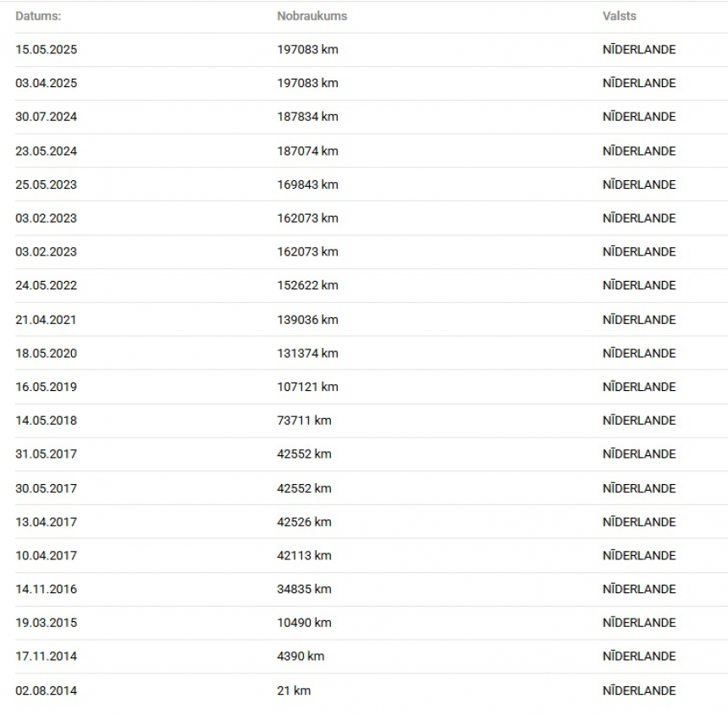Select the 03.04.2025 date cell
The height and width of the screenshot is (715, 728).
46,83
